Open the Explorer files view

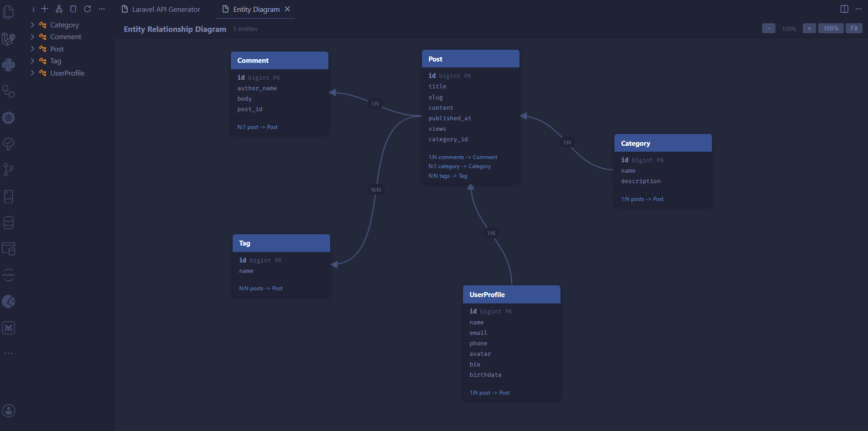coord(8,12)
